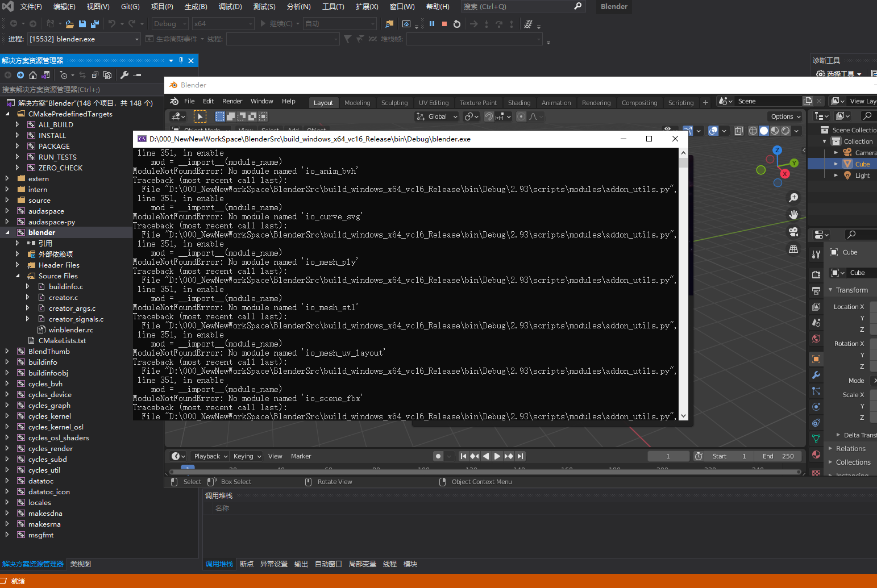
Task: Open Material properties sphere tab
Action: [816, 454]
